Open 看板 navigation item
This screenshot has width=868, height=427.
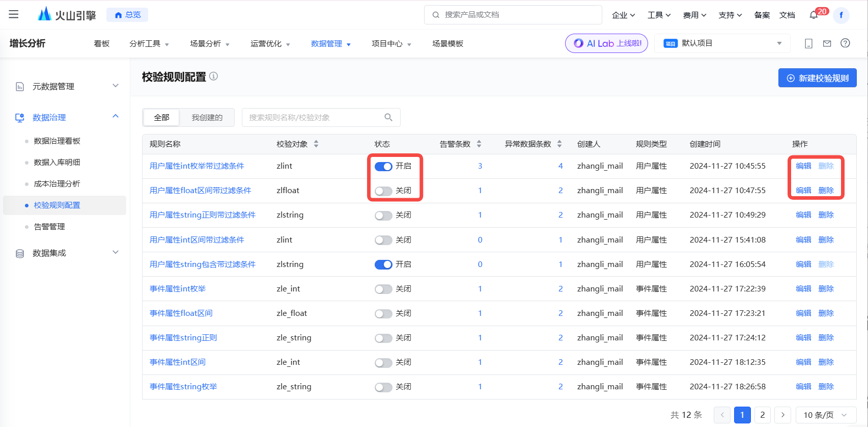[x=102, y=44]
